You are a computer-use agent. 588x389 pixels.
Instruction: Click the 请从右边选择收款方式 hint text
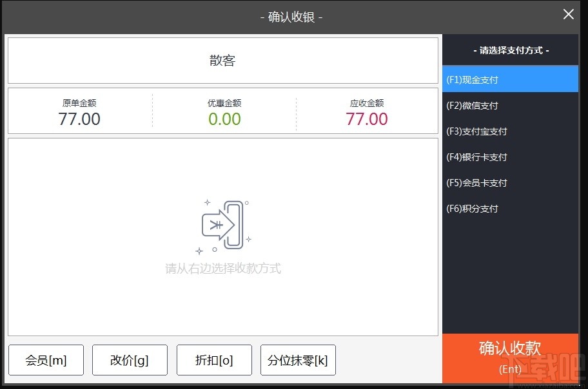point(223,269)
